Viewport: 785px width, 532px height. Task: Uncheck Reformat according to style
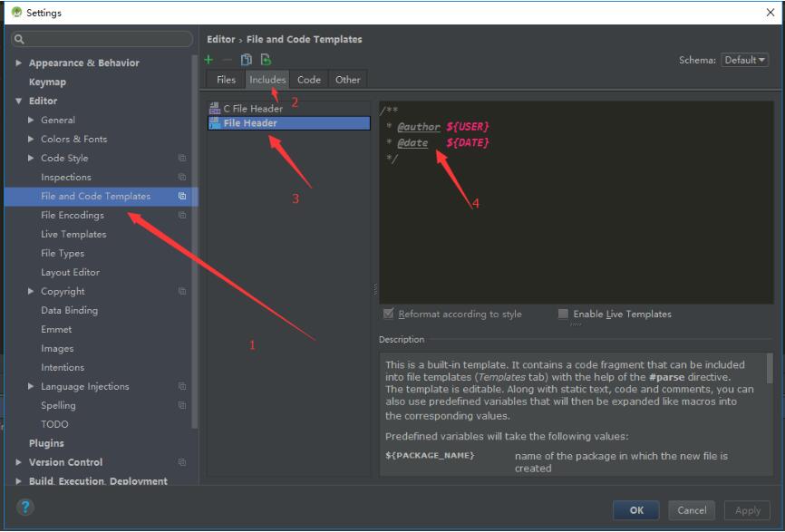(391, 314)
